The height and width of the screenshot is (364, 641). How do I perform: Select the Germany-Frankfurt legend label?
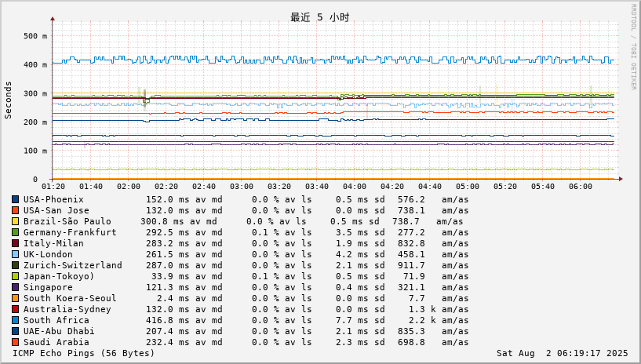tap(70, 232)
